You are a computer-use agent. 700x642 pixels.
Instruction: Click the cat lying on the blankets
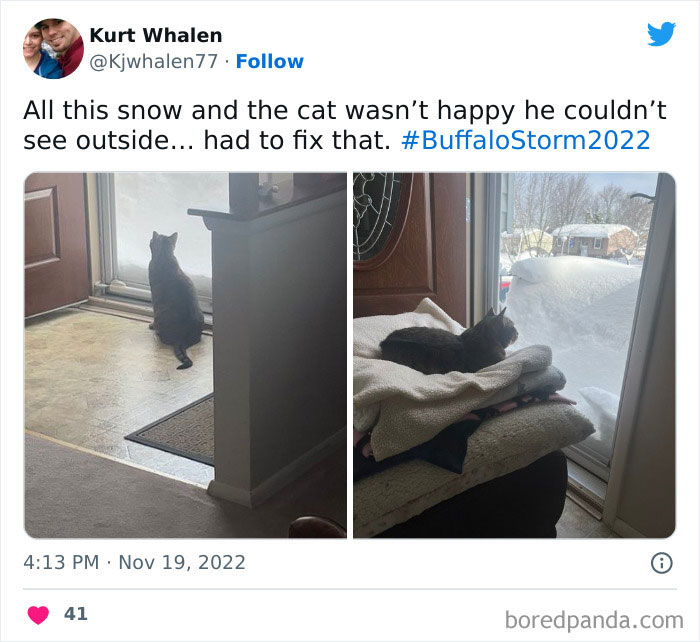point(449,343)
